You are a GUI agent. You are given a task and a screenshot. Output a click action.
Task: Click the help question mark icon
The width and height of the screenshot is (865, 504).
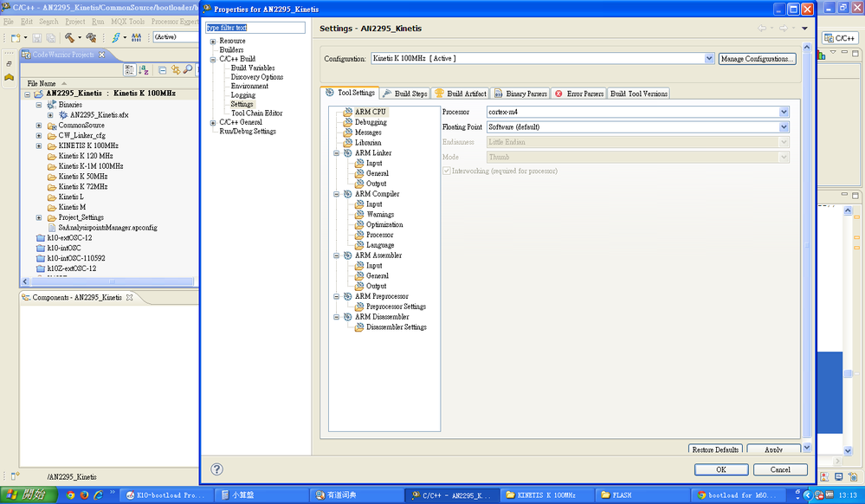216,469
